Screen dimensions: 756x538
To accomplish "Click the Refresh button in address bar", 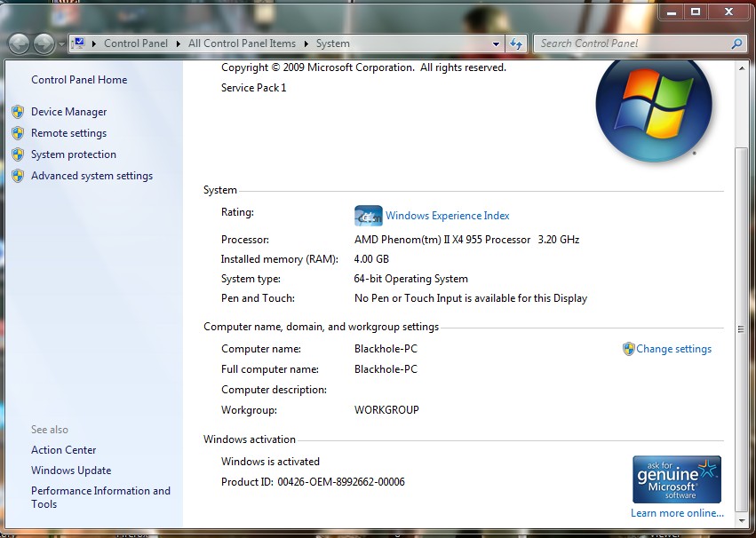I will pos(516,44).
